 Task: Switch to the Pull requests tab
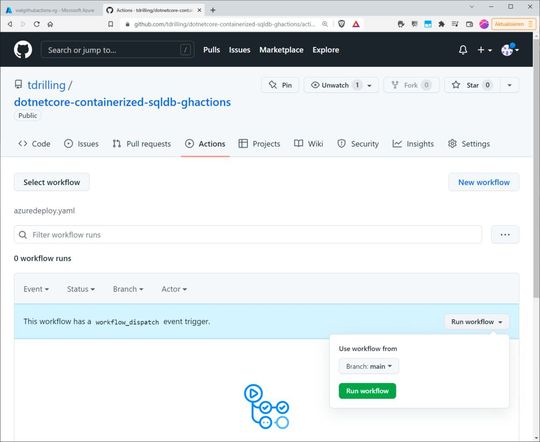click(142, 144)
